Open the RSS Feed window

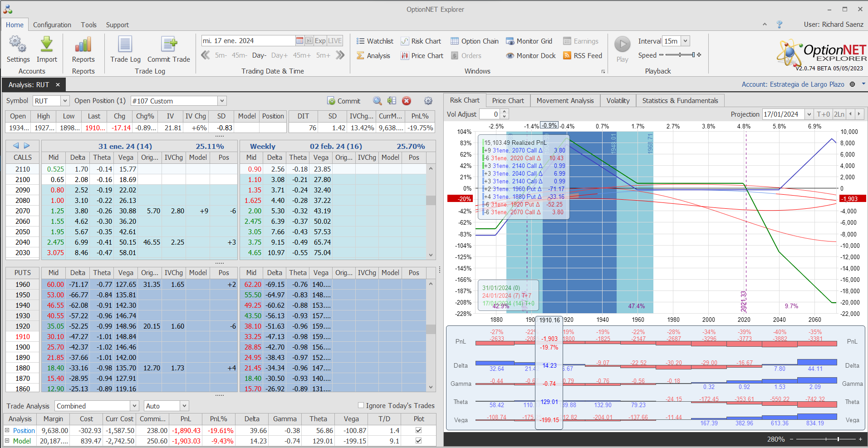[x=583, y=56]
